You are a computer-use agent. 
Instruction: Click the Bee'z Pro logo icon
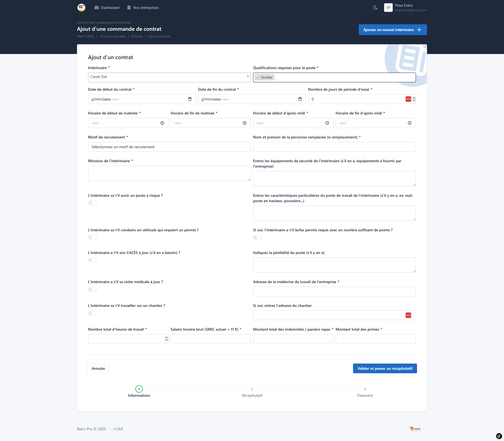coord(81,8)
